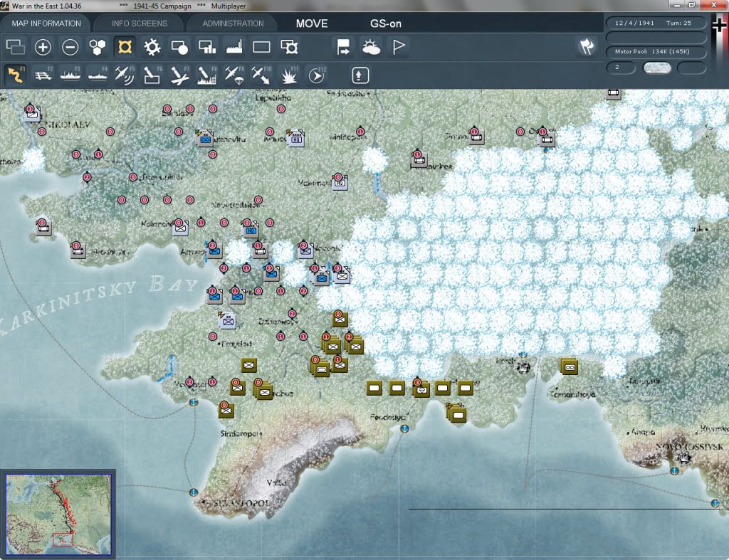Click the white cogwheel map icon

pos(152,47)
